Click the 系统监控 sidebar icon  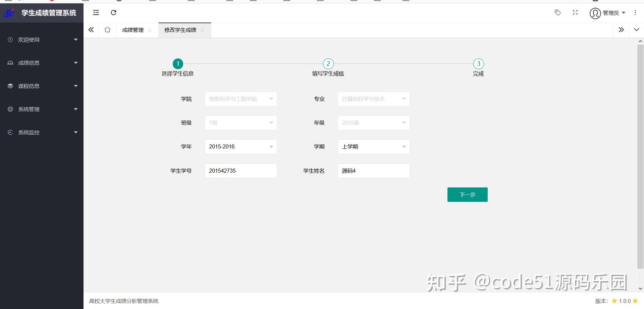[x=10, y=132]
